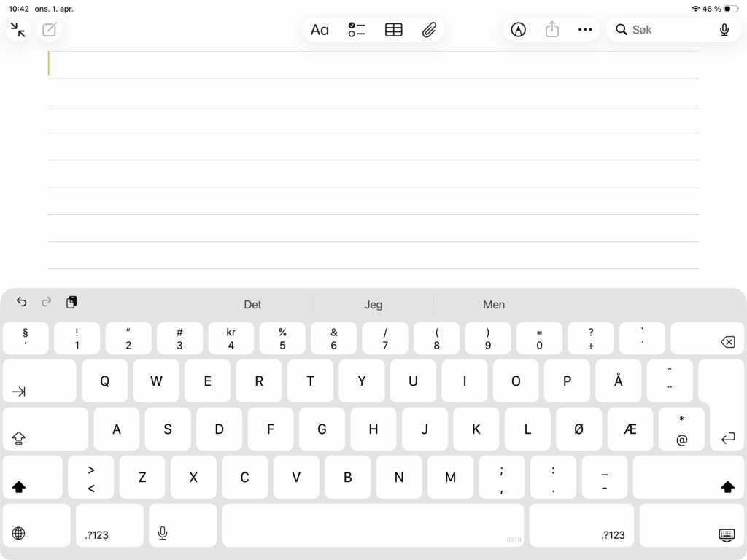Toggle the caps lock key
This screenshot has height=560, width=747.
click(45, 429)
